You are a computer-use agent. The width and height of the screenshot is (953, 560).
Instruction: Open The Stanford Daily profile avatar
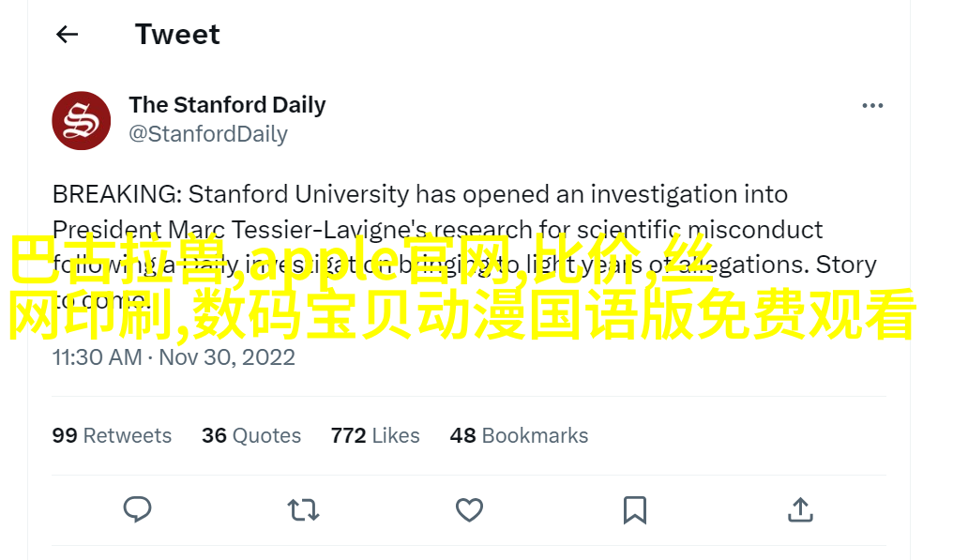[x=82, y=120]
